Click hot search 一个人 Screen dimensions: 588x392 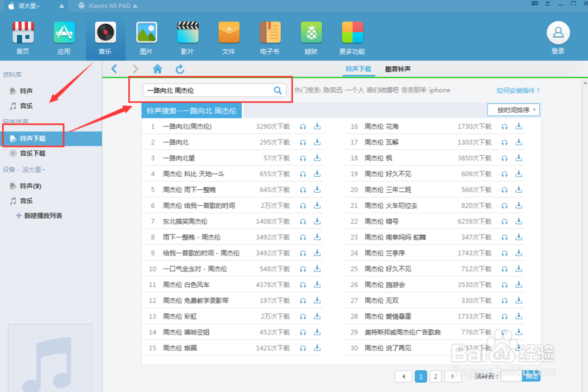point(355,91)
